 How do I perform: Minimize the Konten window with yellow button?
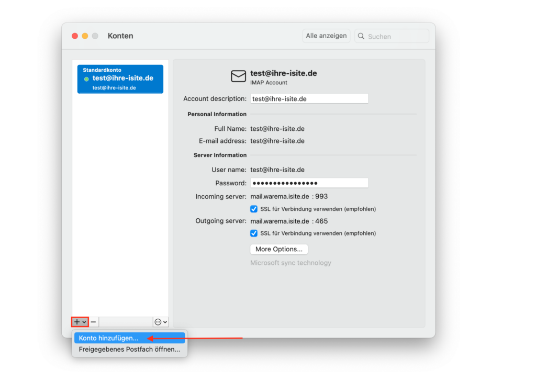(x=85, y=36)
